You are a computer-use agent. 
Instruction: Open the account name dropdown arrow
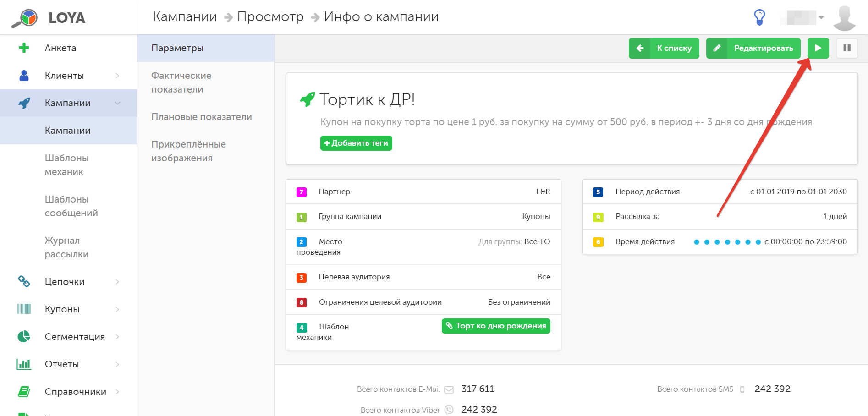coord(821,18)
